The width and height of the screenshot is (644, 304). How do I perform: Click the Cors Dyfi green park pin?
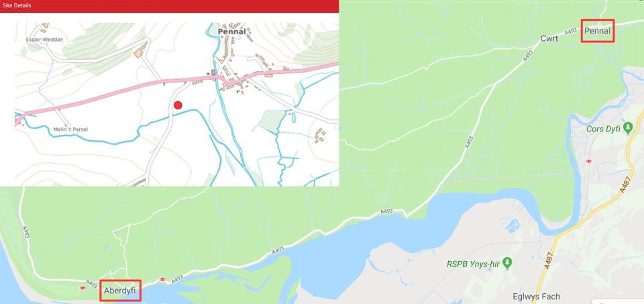point(628,128)
